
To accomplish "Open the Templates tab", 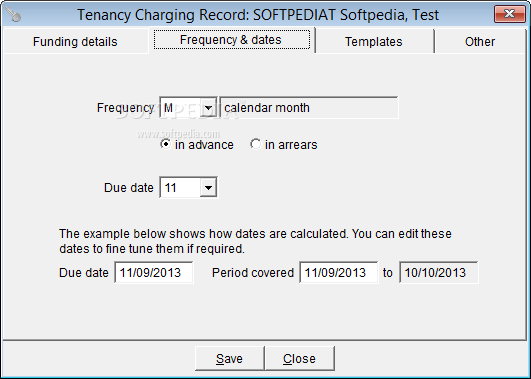I will (374, 42).
